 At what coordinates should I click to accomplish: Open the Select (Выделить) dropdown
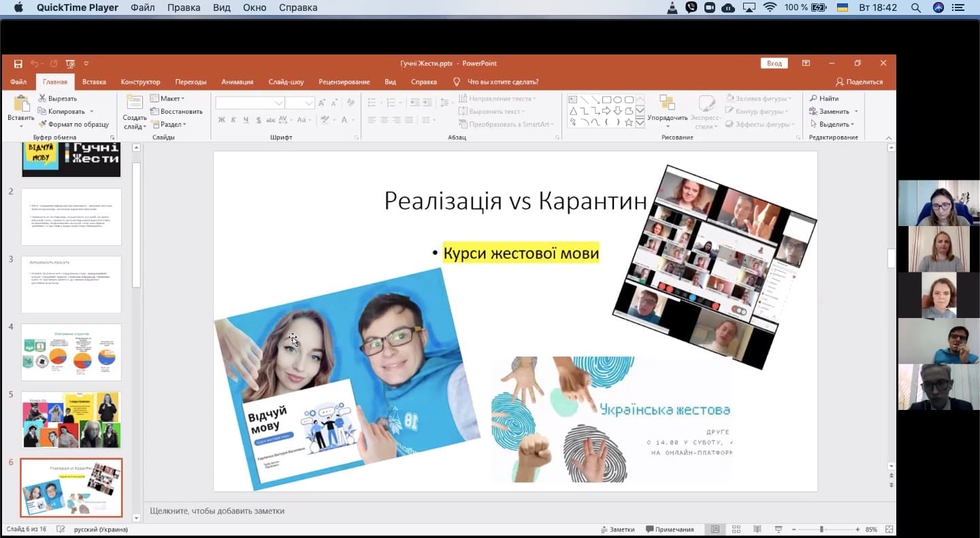click(x=834, y=124)
